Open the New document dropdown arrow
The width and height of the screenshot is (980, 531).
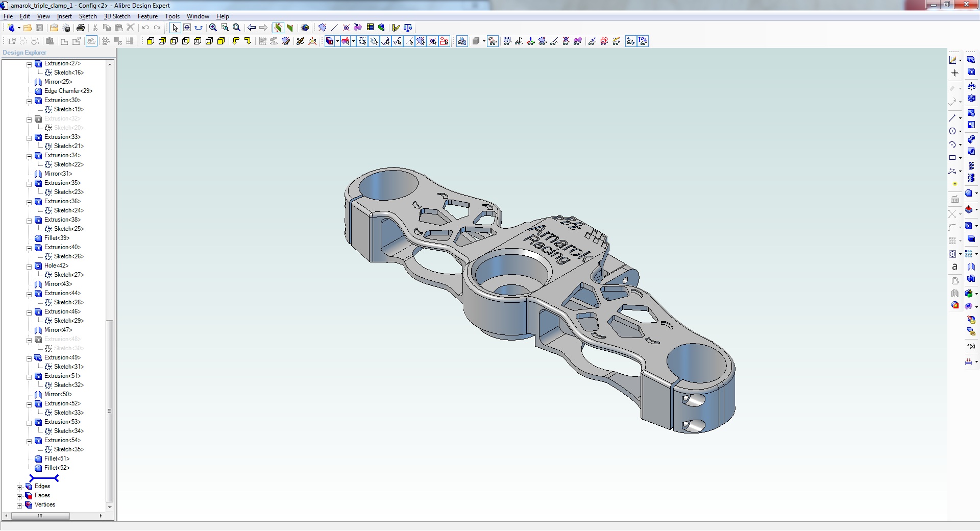tap(19, 28)
